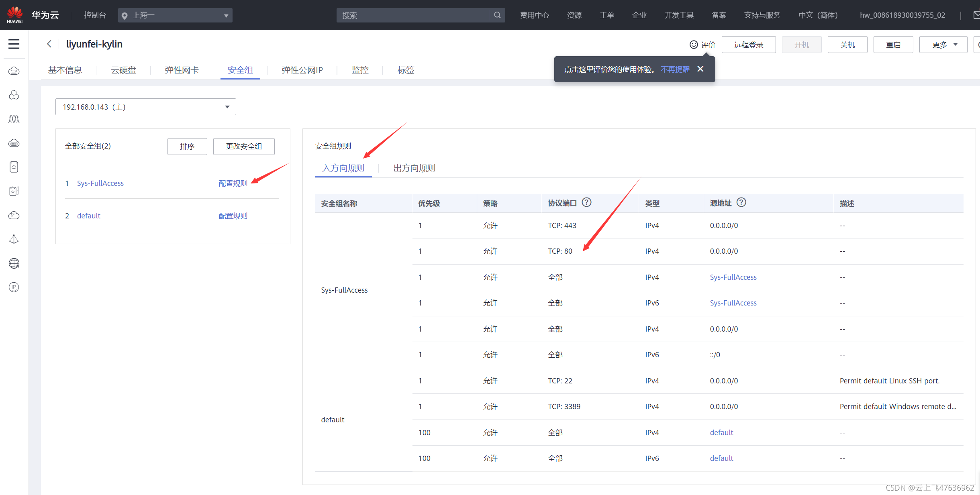Screen dimensions: 980x495
Task: Switch to the 标签 tab
Action: click(x=406, y=70)
